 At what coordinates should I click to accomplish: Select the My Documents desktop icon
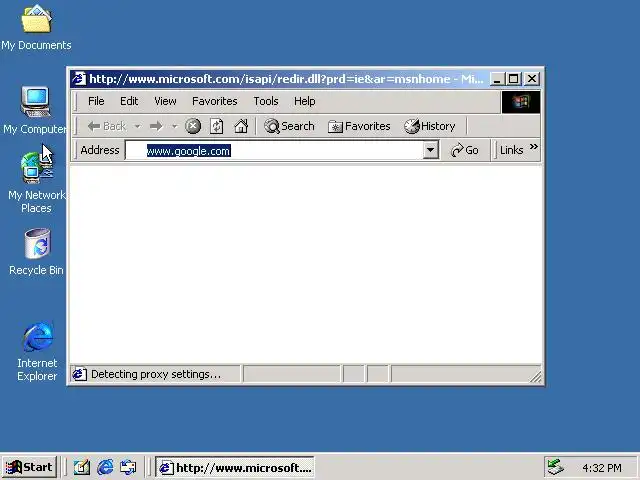click(36, 28)
